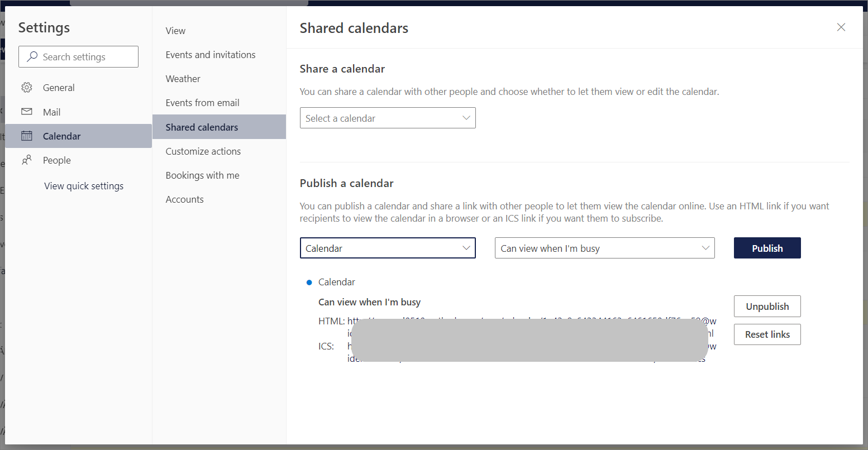The width and height of the screenshot is (868, 450).
Task: Open Events and invitations settings
Action: pos(211,54)
